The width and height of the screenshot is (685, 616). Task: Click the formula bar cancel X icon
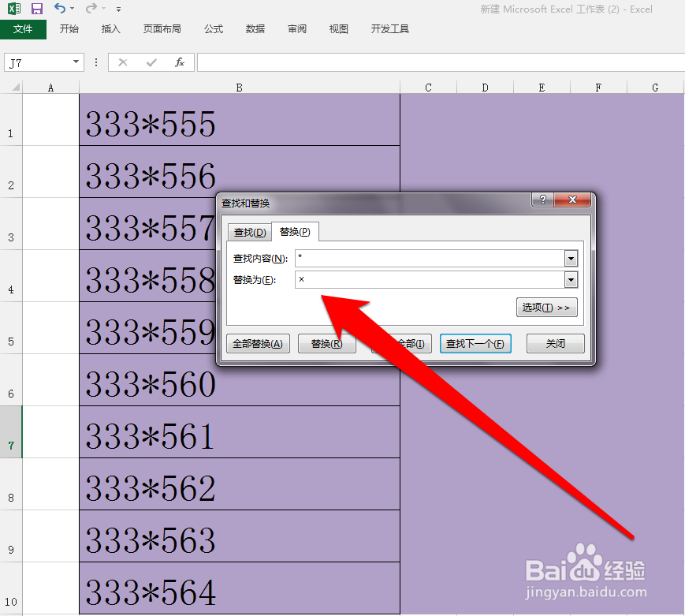point(123,62)
